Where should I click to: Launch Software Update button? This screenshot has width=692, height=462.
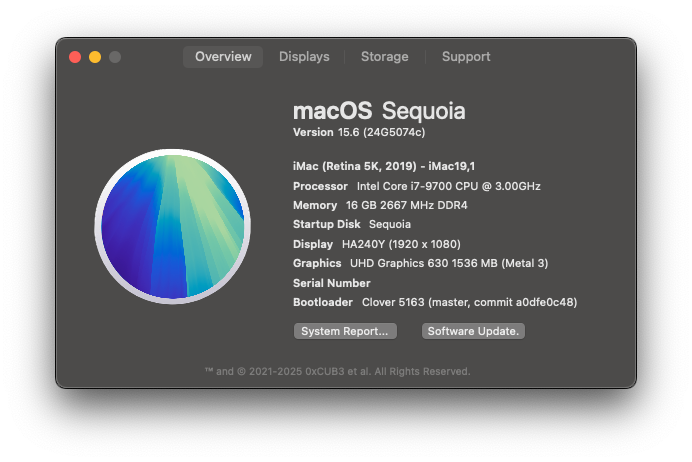point(473,331)
